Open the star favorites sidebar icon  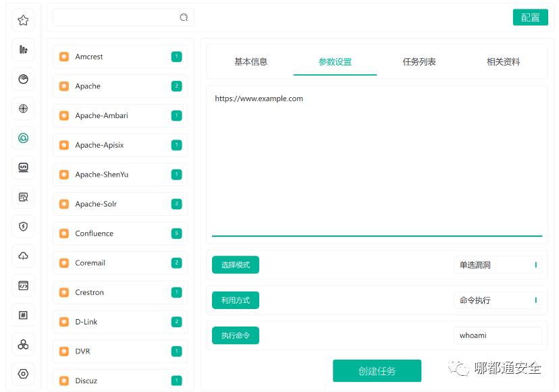click(23, 20)
